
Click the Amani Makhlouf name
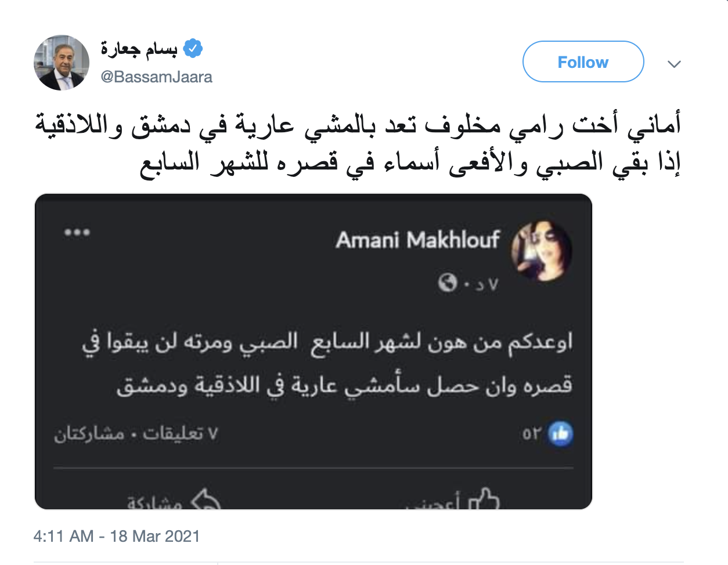pos(417,240)
